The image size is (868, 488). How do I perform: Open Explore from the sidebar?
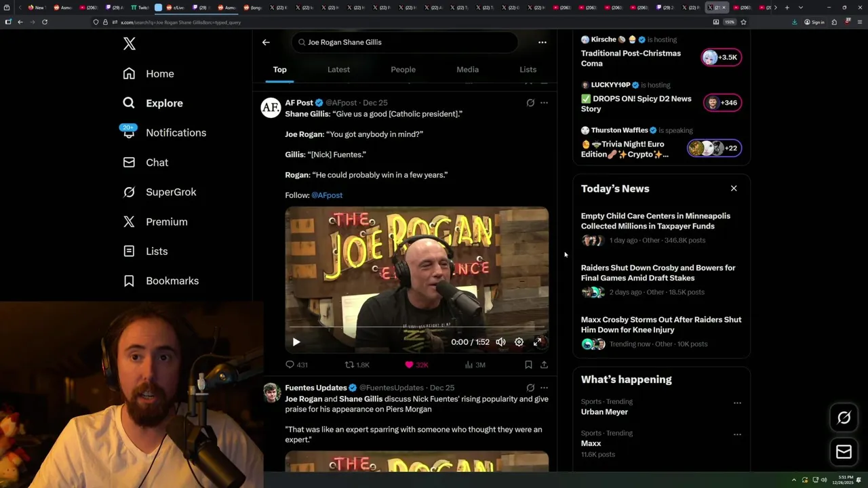pyautogui.click(x=153, y=103)
